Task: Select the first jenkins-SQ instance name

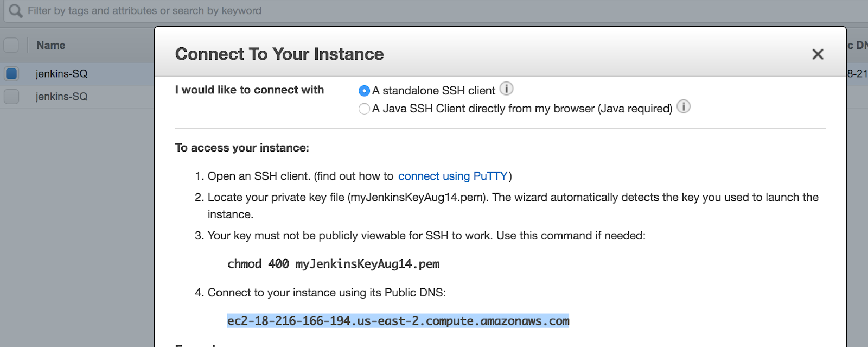Action: [61, 74]
